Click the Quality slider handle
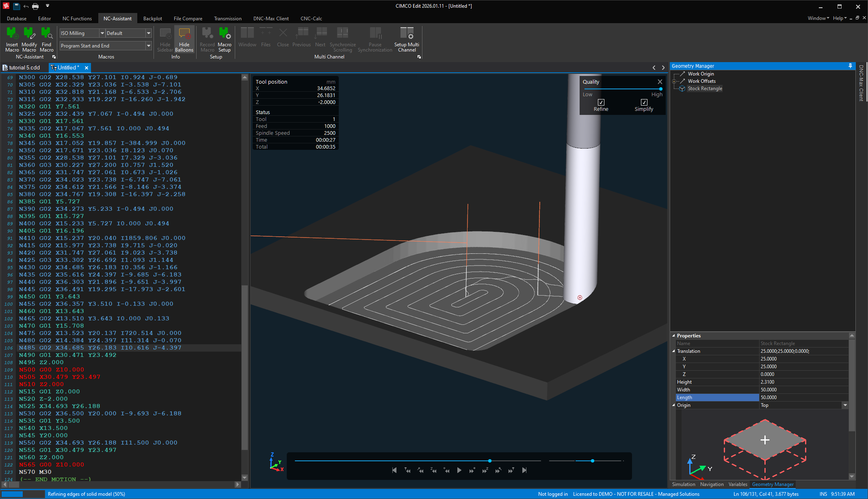 661,89
